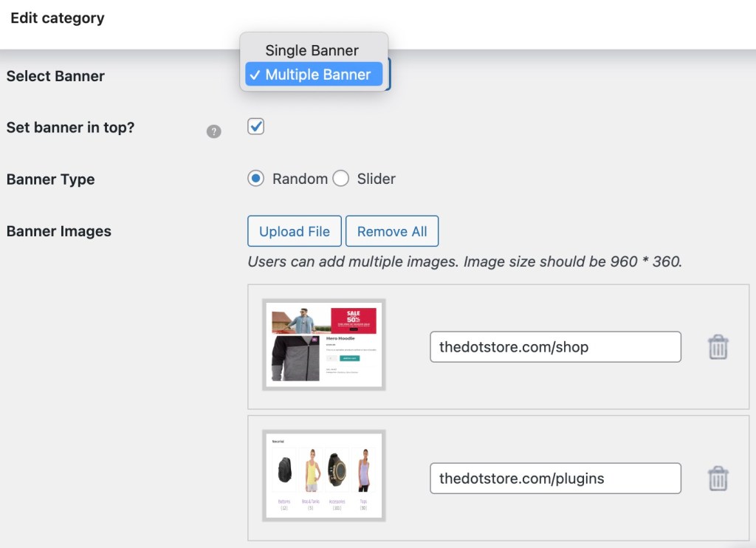
Task: Open the Hero Hoodie banner thumbnail
Action: (x=324, y=345)
